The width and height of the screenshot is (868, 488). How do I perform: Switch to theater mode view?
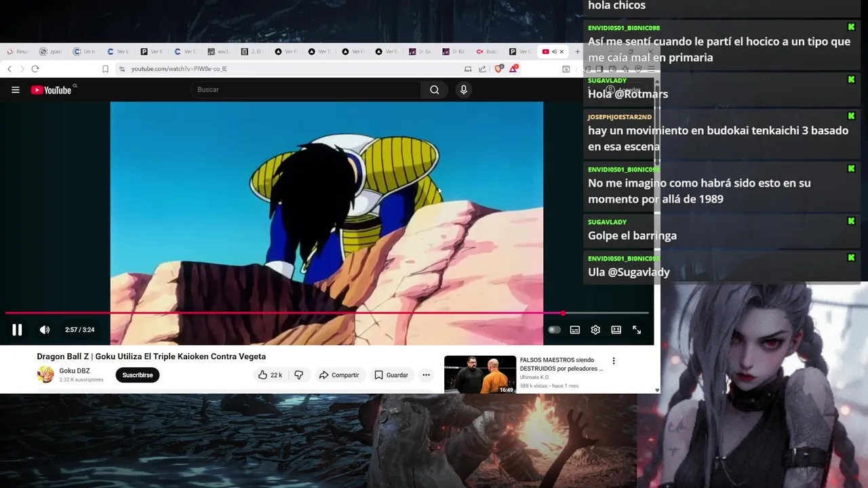tap(616, 330)
